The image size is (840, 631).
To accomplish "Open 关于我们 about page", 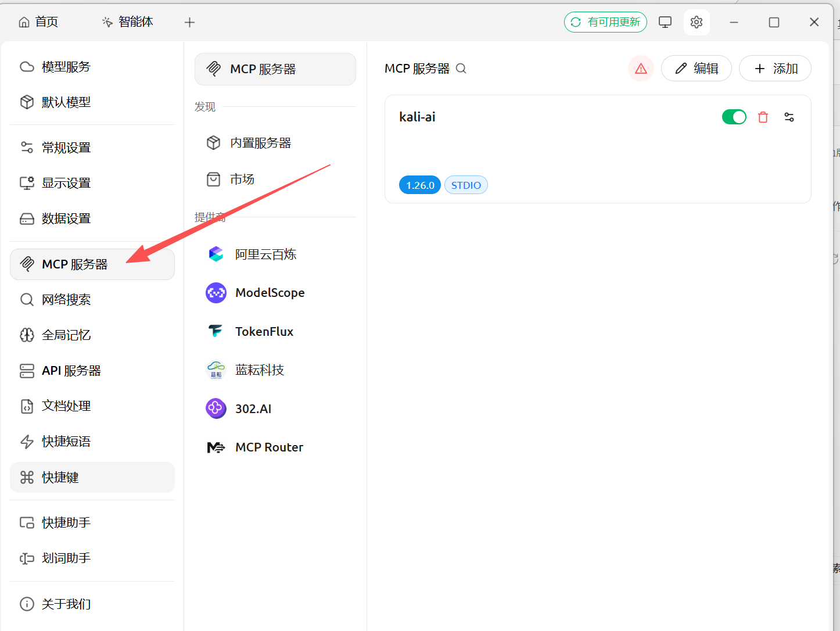I will pyautogui.click(x=92, y=604).
